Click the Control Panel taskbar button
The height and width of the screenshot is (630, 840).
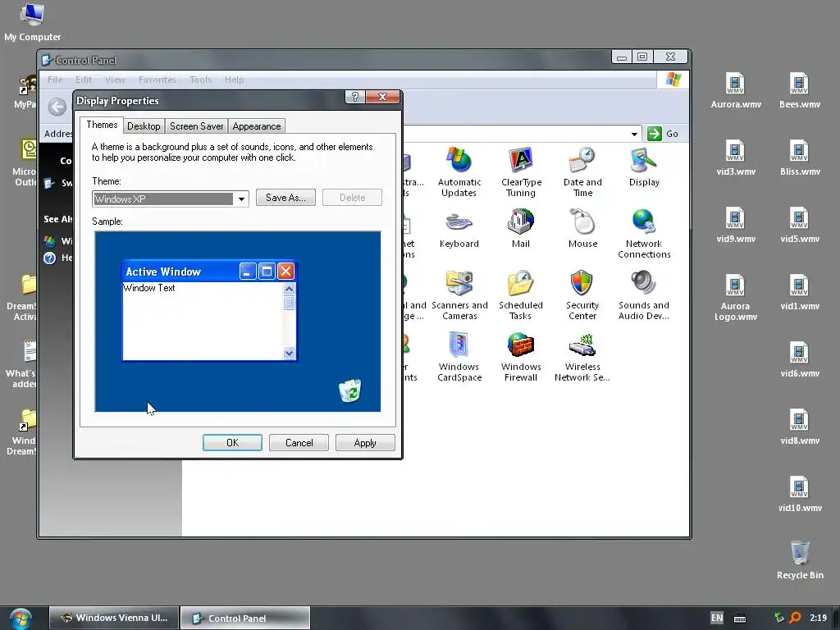tap(245, 619)
